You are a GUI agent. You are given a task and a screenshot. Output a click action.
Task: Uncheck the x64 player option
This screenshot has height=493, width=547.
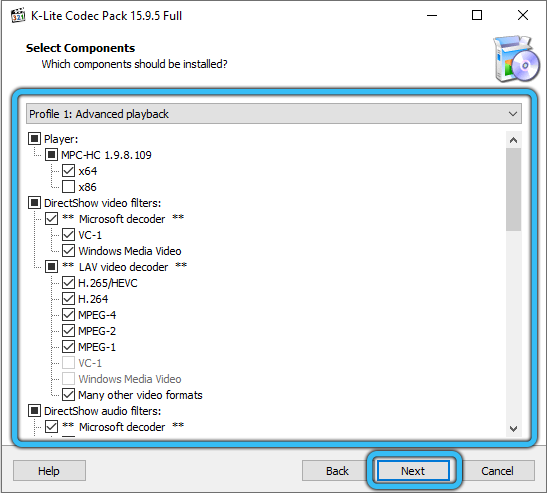(68, 171)
